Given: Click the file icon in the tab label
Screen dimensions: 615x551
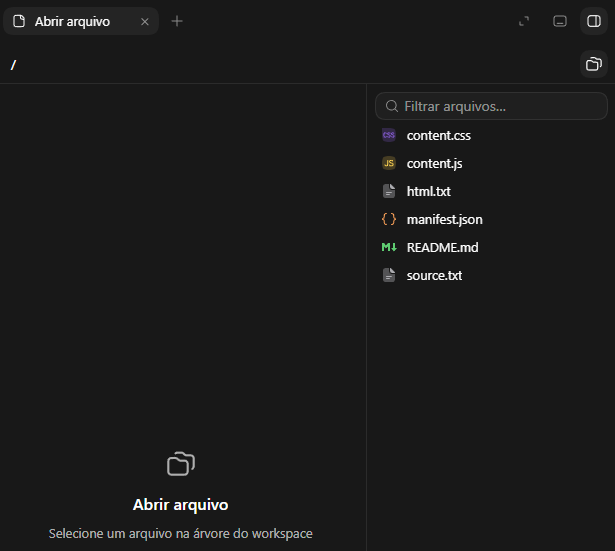Looking at the screenshot, I should [x=19, y=21].
